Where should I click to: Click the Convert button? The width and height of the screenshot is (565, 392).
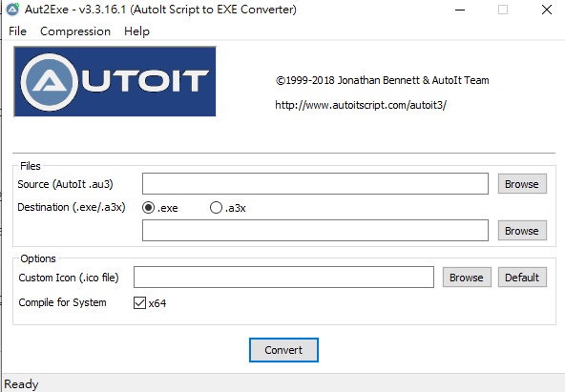[283, 350]
